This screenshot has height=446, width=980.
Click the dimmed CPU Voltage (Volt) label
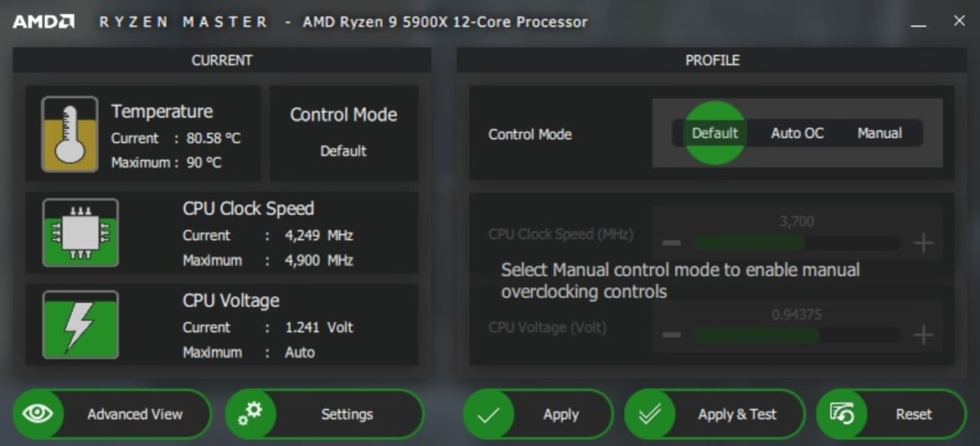point(548,327)
